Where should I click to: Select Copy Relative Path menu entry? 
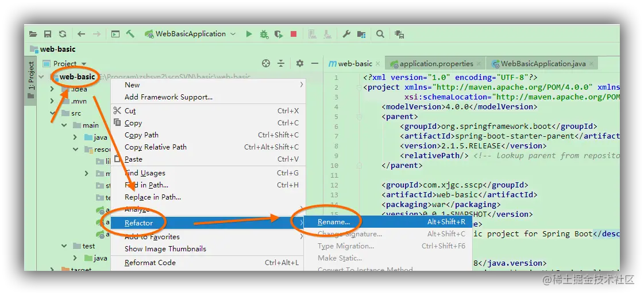[209, 147]
